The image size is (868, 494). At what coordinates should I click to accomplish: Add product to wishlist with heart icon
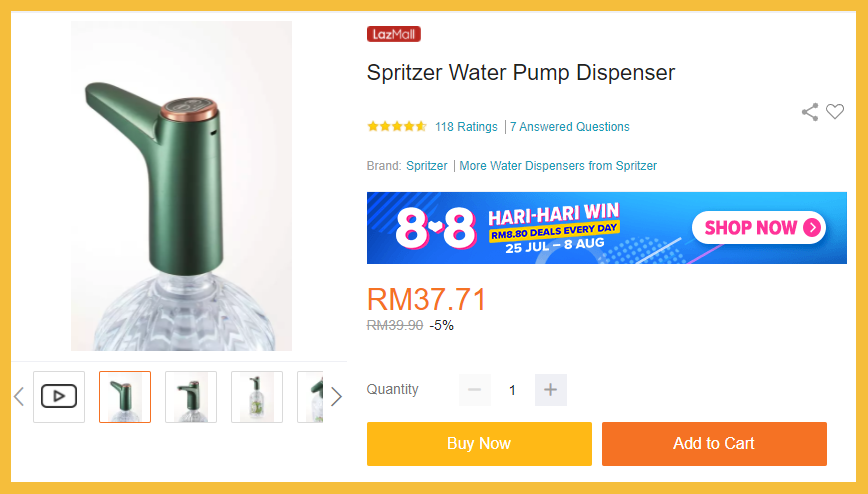coord(835,111)
